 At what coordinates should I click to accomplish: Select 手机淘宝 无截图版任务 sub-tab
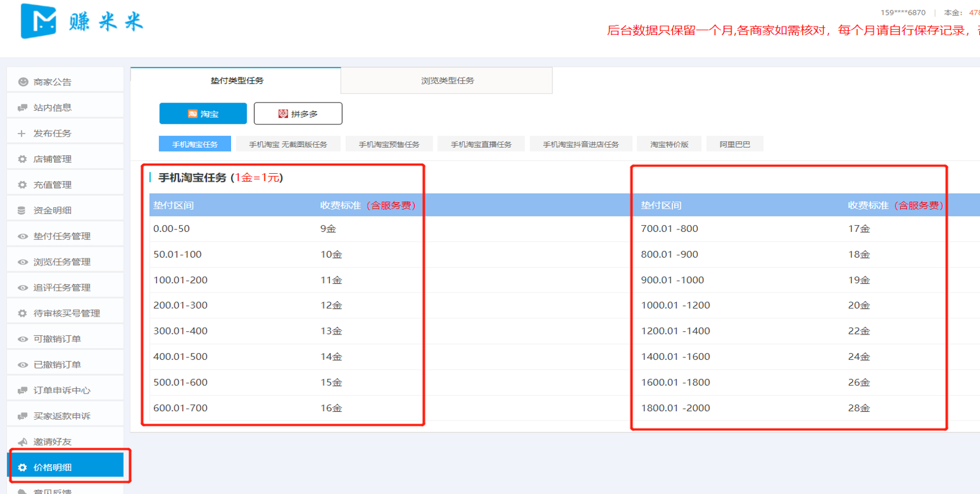point(288,144)
